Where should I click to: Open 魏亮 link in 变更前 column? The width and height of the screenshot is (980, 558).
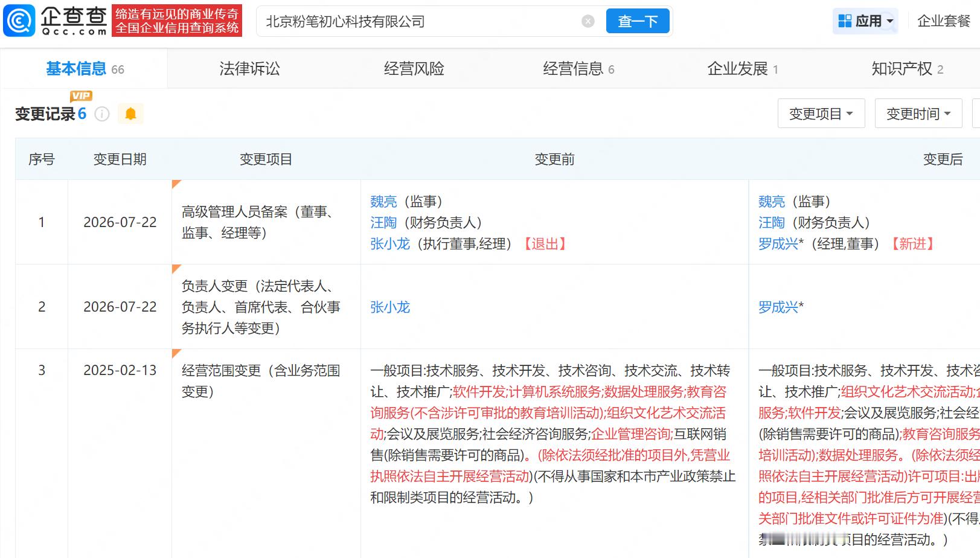tap(383, 202)
